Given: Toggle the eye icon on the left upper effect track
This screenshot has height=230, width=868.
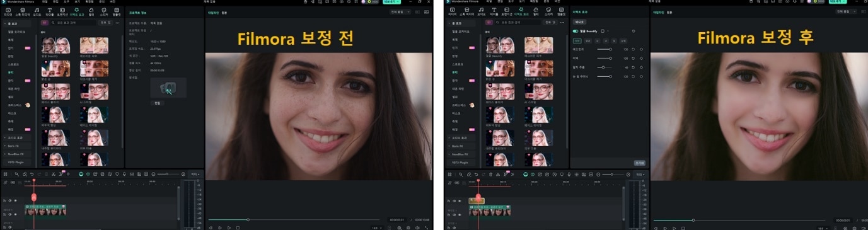Looking at the screenshot, I should (x=15, y=200).
